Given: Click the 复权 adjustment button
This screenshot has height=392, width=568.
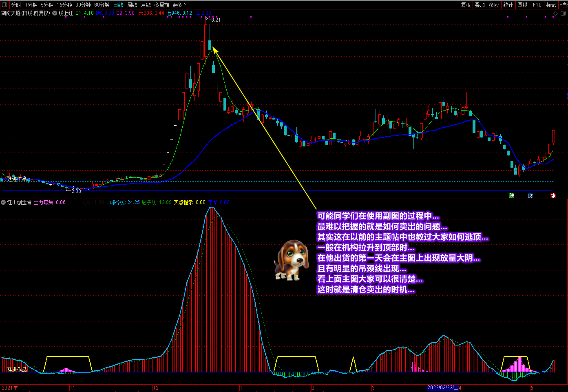Looking at the screenshot, I should tap(466, 5).
